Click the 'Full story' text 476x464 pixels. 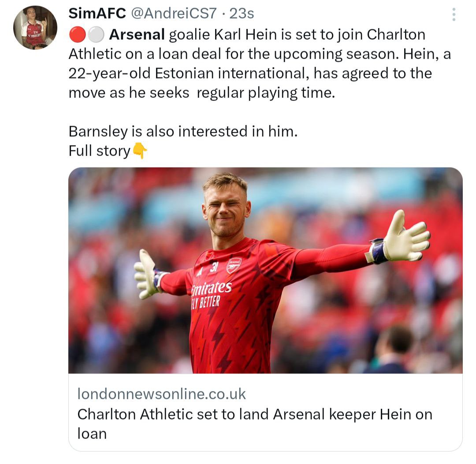[99, 151]
